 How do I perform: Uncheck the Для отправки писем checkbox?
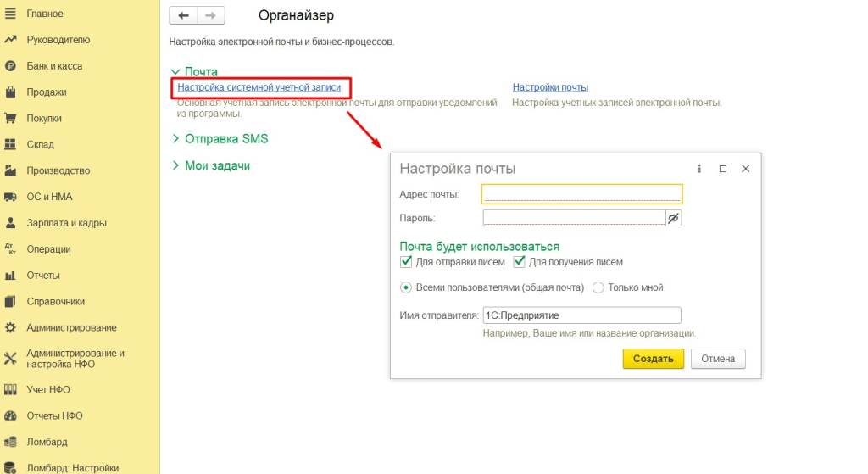pyautogui.click(x=406, y=262)
